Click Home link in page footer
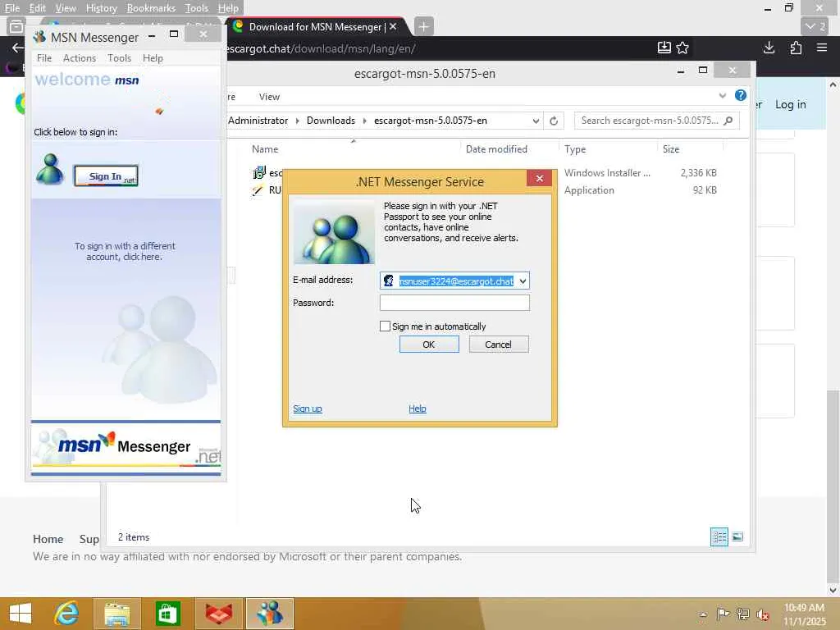This screenshot has height=630, width=840. (48, 539)
